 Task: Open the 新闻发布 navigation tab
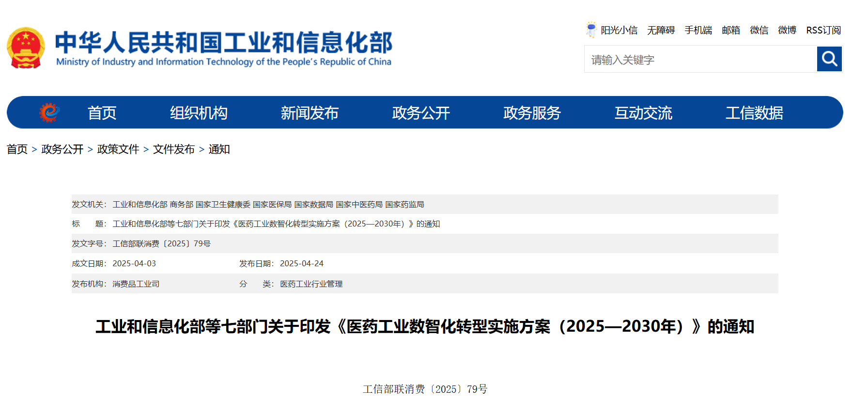(310, 113)
